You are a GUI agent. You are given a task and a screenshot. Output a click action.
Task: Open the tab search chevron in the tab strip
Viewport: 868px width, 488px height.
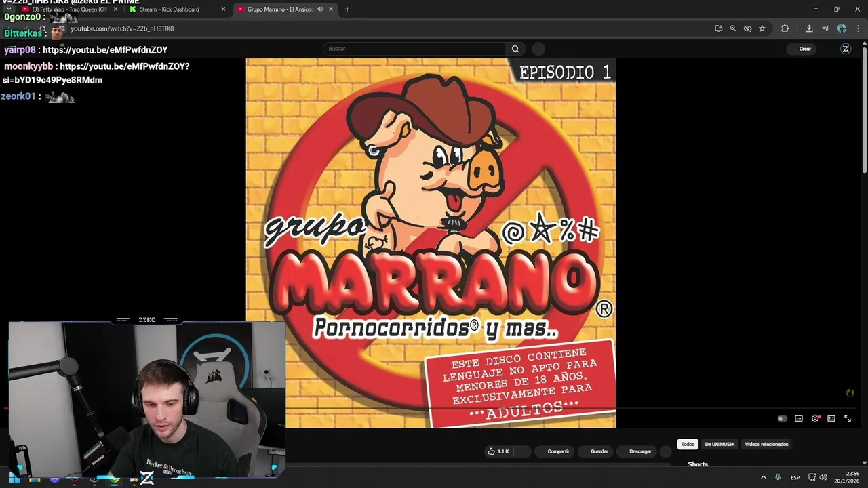tap(9, 9)
